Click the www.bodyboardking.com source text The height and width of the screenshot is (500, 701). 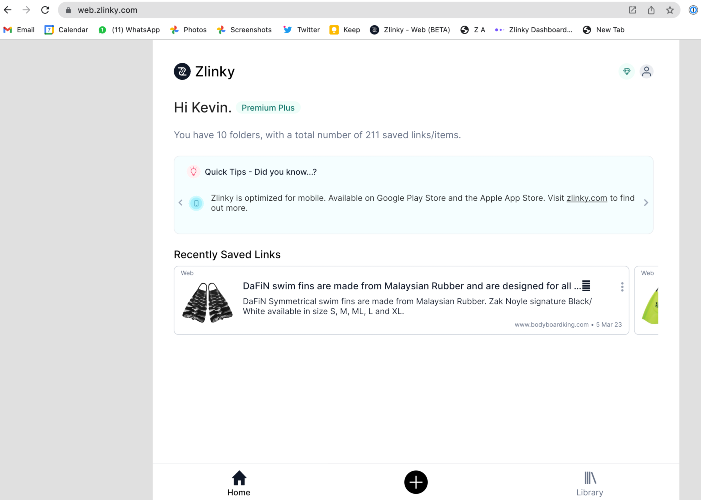pyautogui.click(x=551, y=325)
